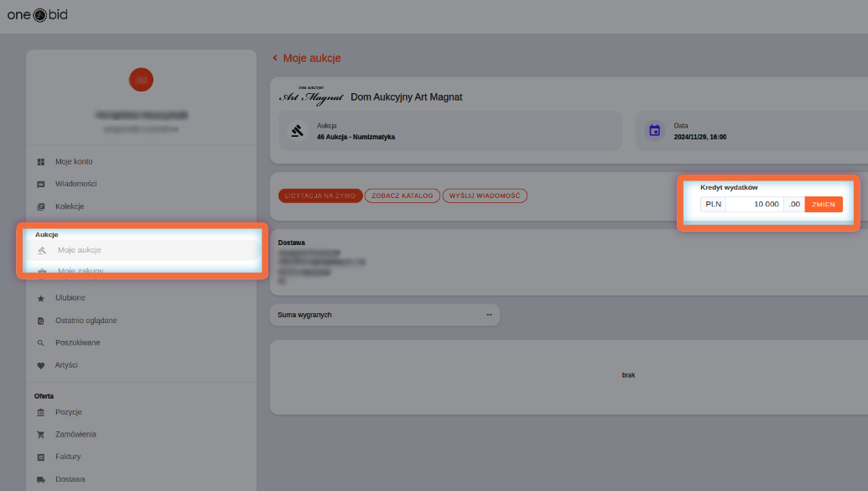
Task: Click the Oferta section heading
Action: click(x=44, y=396)
